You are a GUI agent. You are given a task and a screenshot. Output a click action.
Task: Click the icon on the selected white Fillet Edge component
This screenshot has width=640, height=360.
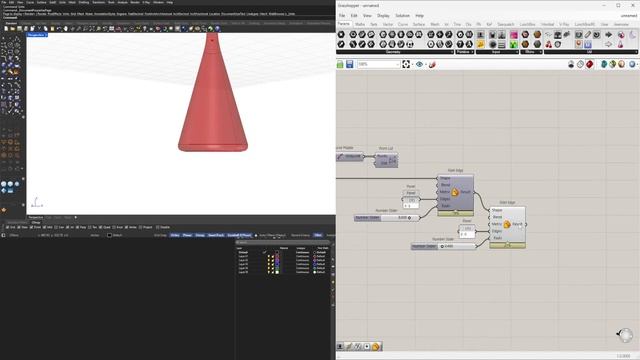(x=507, y=224)
